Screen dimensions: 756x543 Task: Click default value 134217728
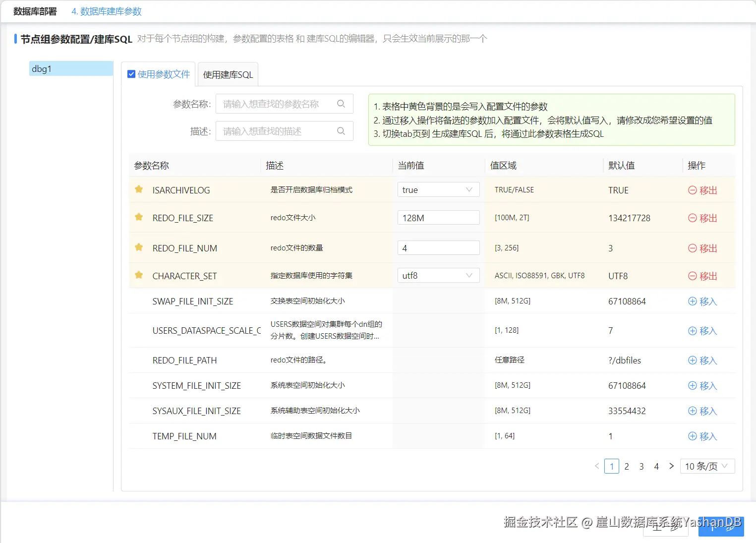(x=629, y=218)
